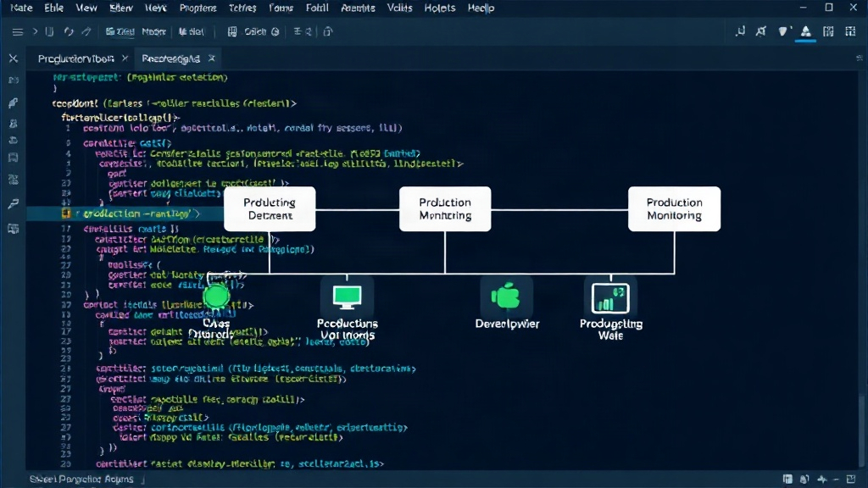Open the Help menu
Viewport: 868px width, 488px height.
pos(481,8)
